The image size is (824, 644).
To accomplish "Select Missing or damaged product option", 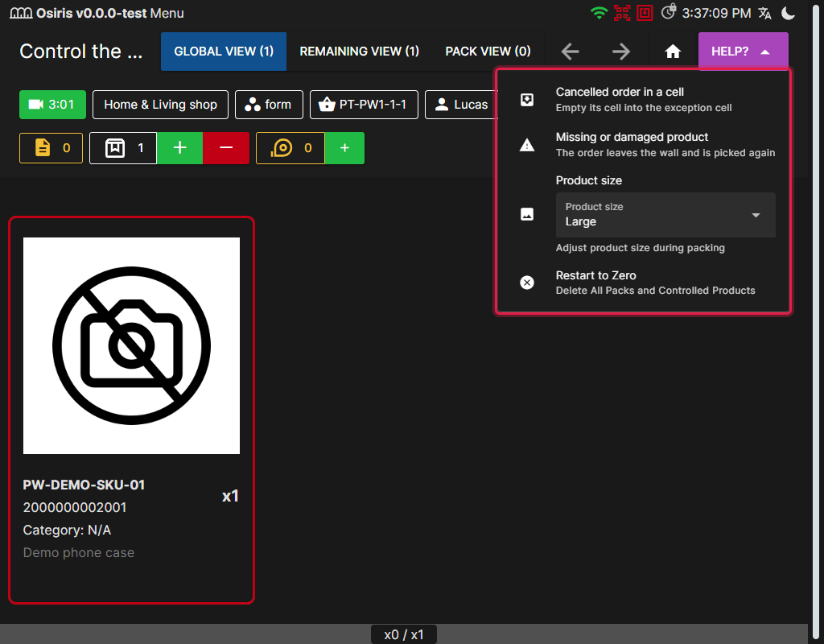I will pos(643,145).
